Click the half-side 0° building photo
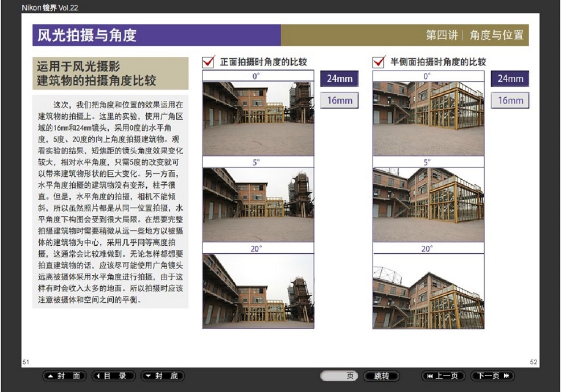The width and height of the screenshot is (561, 392). (428, 118)
